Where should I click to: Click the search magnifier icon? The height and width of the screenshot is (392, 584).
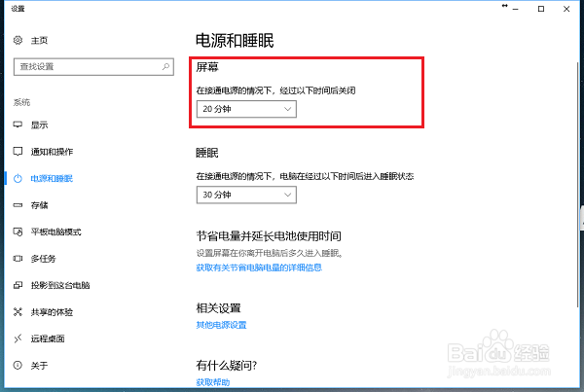(165, 67)
